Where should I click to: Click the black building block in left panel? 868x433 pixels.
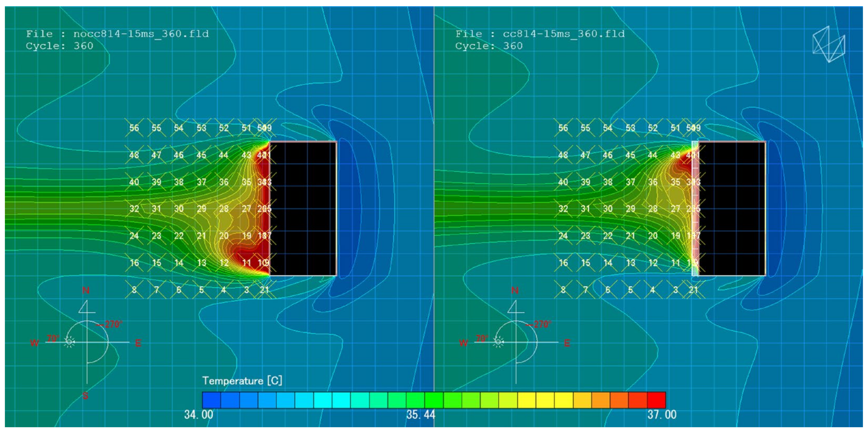[x=303, y=209]
